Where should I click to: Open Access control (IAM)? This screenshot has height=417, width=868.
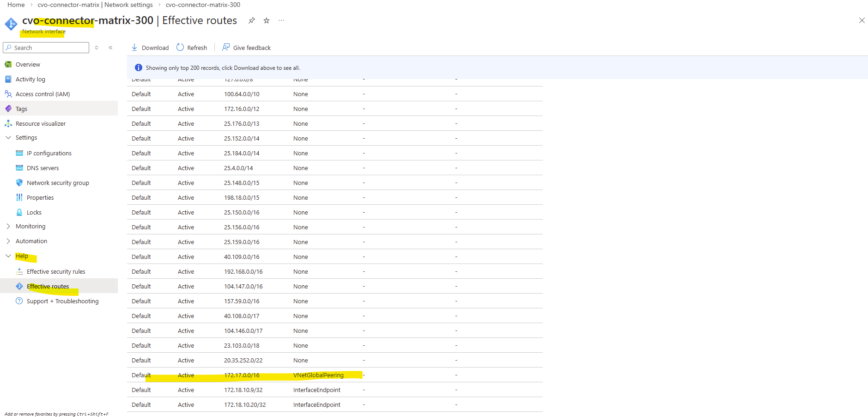click(x=42, y=94)
